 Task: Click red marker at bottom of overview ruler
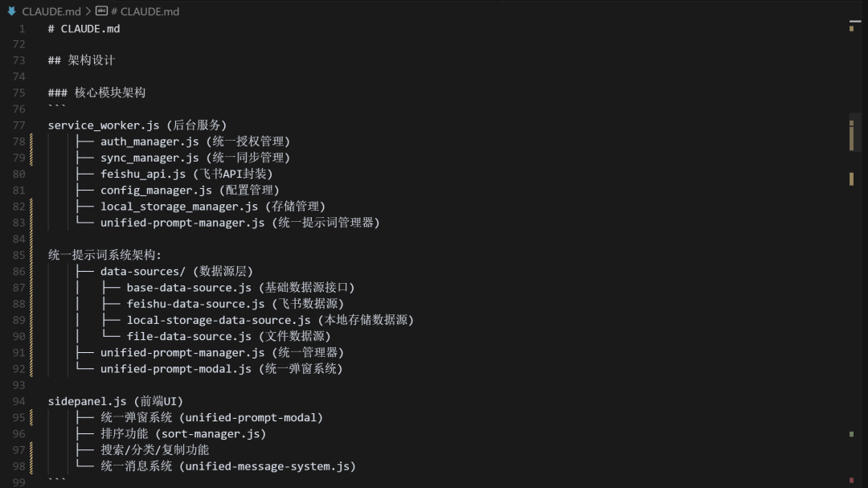[851, 480]
